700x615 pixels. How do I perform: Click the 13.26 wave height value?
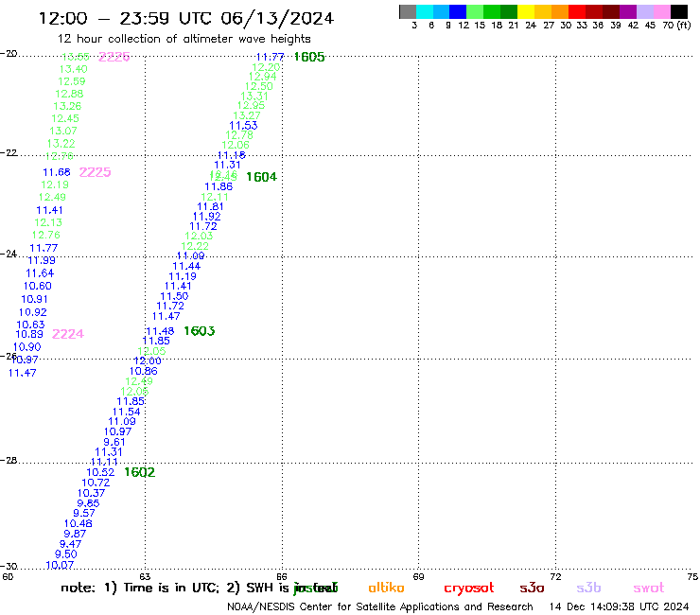pyautogui.click(x=67, y=106)
